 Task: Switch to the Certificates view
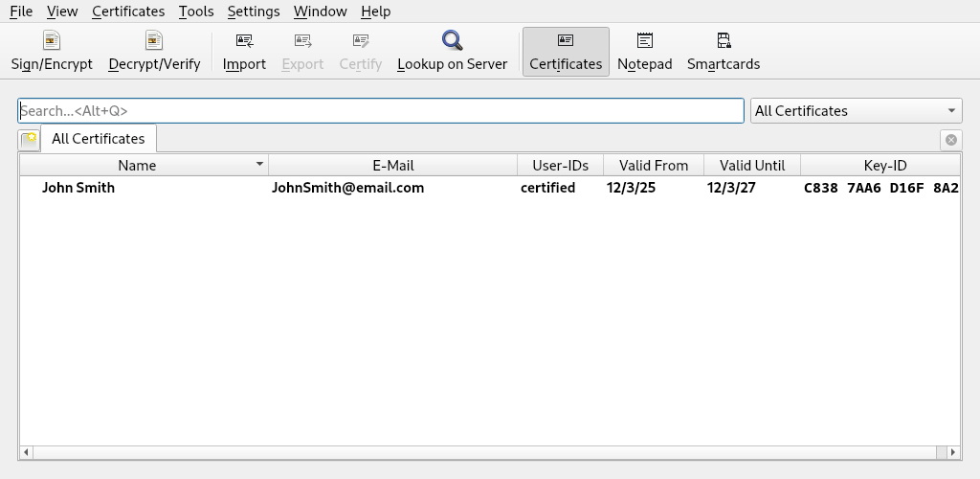pyautogui.click(x=566, y=52)
